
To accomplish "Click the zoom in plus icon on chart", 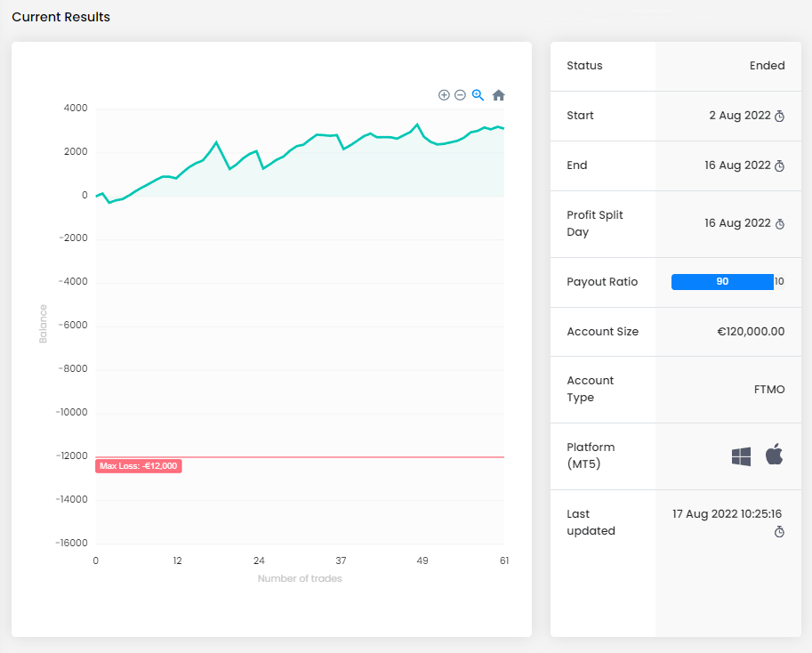I will pyautogui.click(x=444, y=95).
